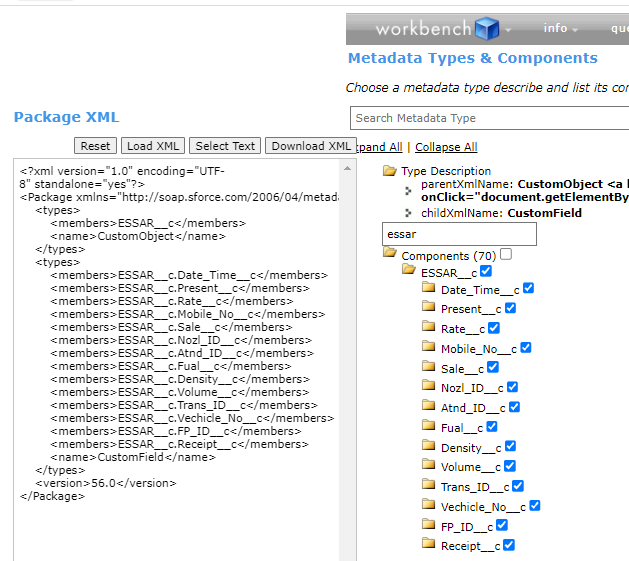Focus the Search Metadata Type field
Image resolution: width=629 pixels, height=561 pixels.
[x=489, y=118]
